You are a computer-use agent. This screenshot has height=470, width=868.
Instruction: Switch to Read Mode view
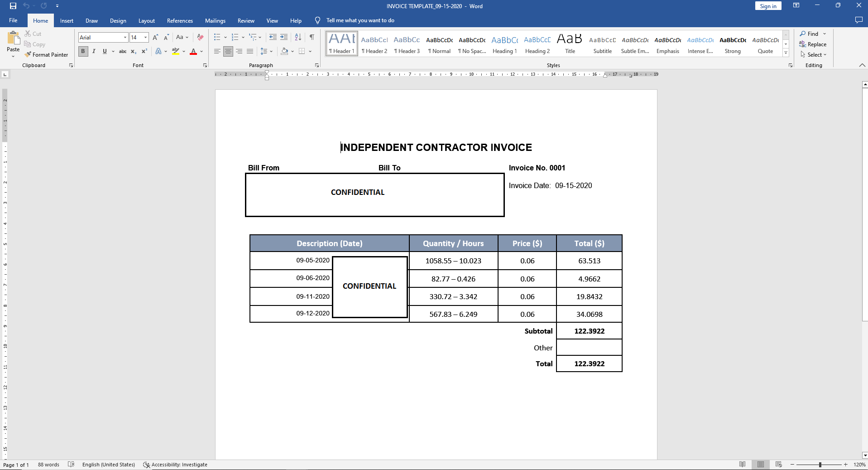(743, 465)
